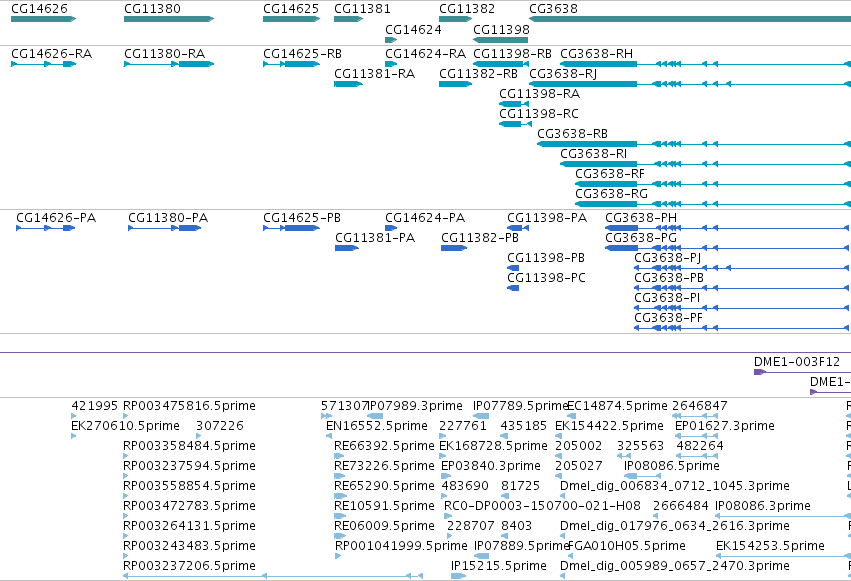Select the CG3638 gene feature
851x581 pixels.
click(x=690, y=19)
